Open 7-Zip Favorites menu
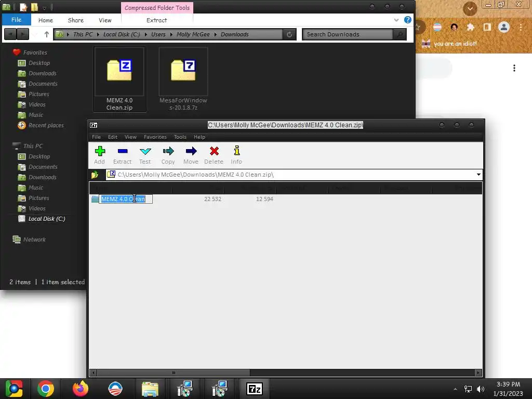Screen dimensions: 532x399 155,137
